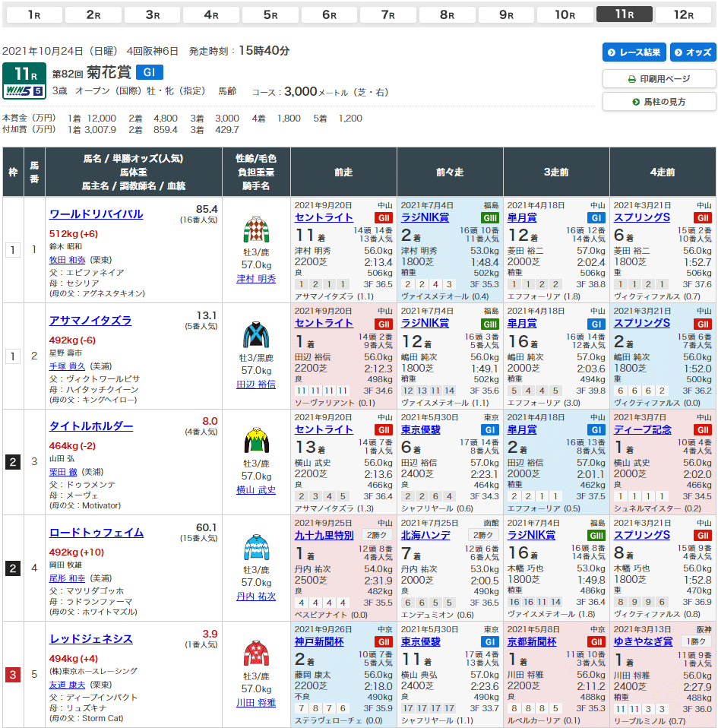
Task: Switch to the 5R race tab
Action: coord(270,15)
